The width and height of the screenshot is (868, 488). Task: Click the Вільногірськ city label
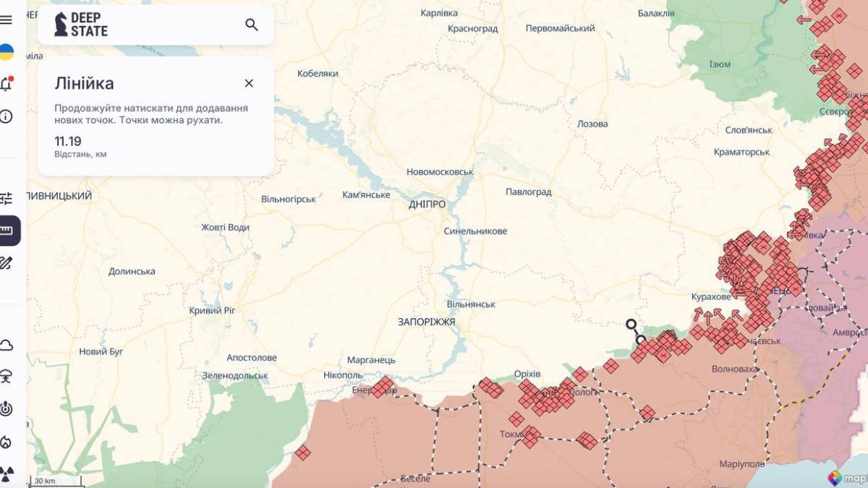289,199
